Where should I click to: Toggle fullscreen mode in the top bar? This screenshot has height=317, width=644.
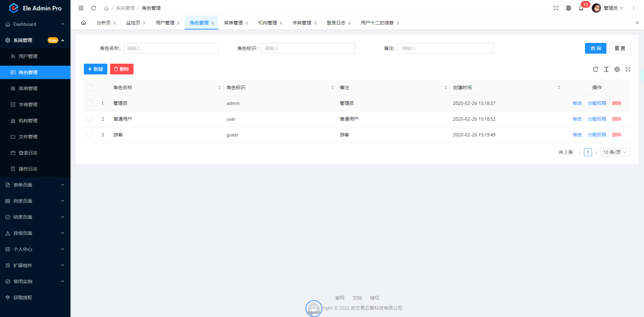coord(556,8)
